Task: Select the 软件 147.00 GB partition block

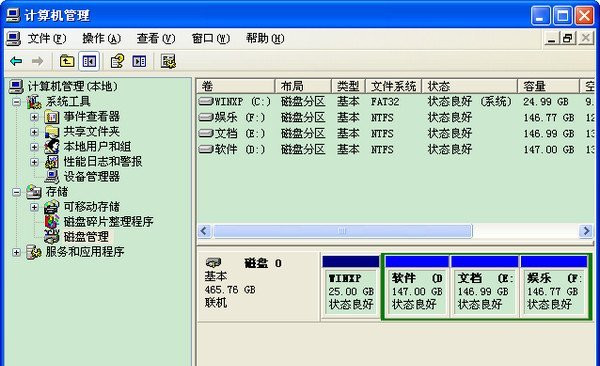Action: [x=417, y=287]
